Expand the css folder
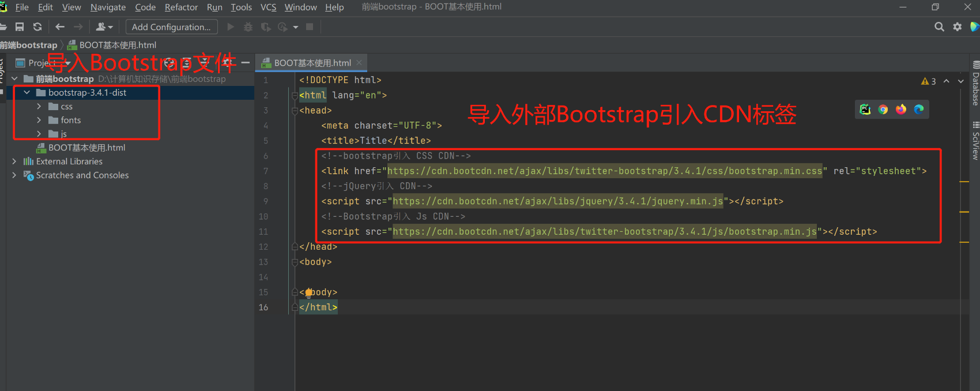This screenshot has height=391, width=980. [x=39, y=106]
